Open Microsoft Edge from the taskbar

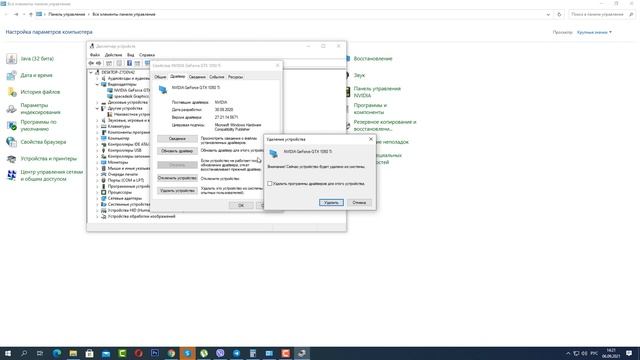click(x=57, y=353)
